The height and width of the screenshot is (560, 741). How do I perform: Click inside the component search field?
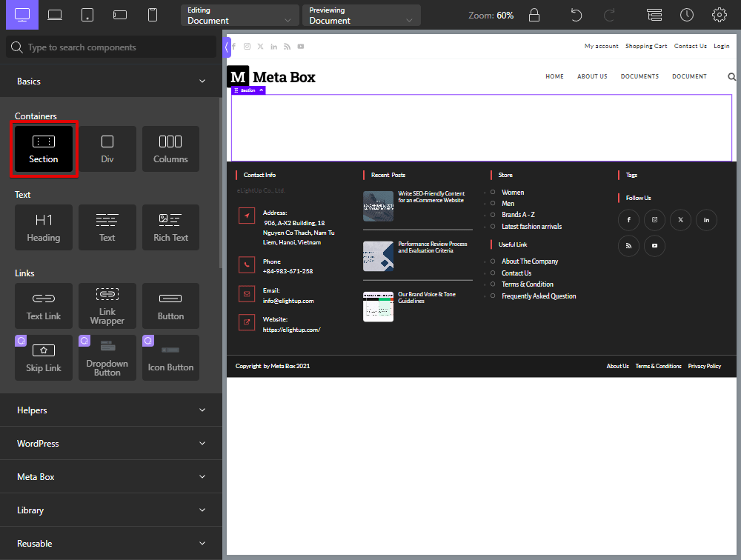(x=111, y=47)
